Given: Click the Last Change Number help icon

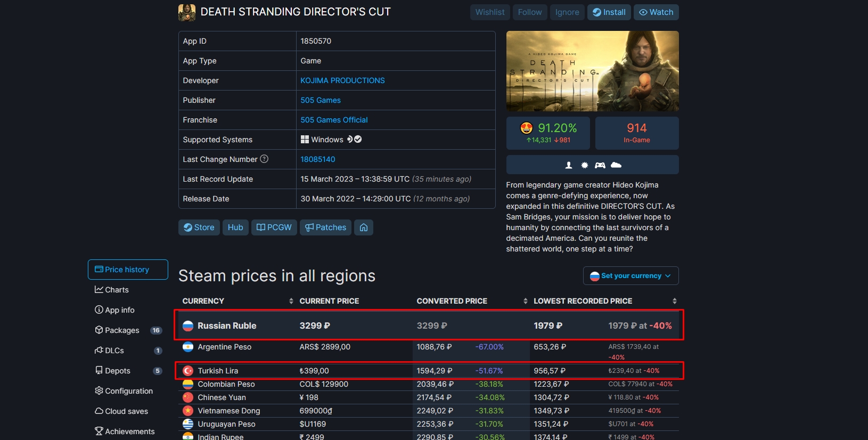Looking at the screenshot, I should (x=264, y=159).
